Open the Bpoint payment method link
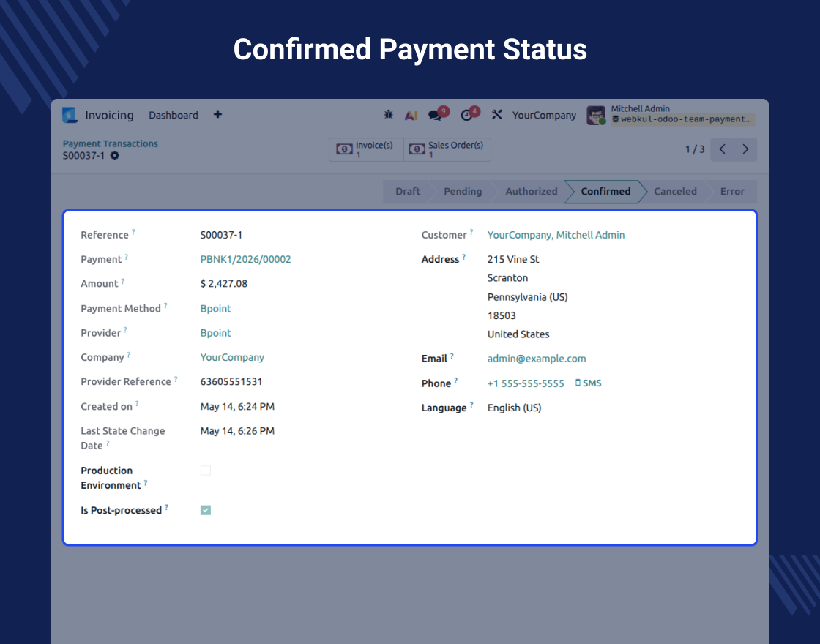Viewport: 820px width, 644px height. click(x=215, y=308)
